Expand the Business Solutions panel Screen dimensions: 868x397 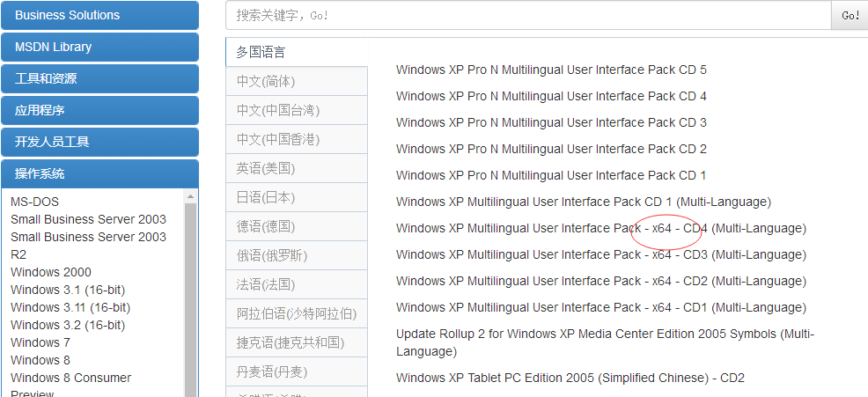[x=99, y=15]
